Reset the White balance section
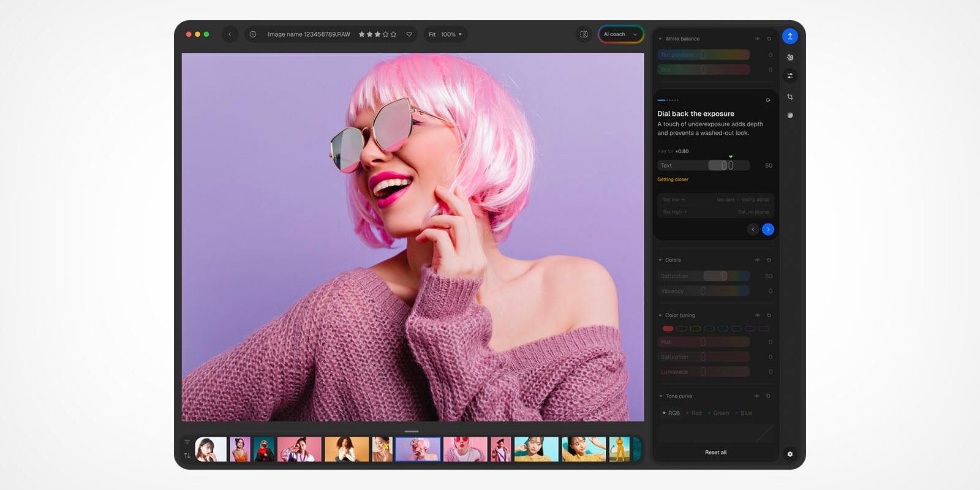The image size is (980, 490). click(769, 39)
